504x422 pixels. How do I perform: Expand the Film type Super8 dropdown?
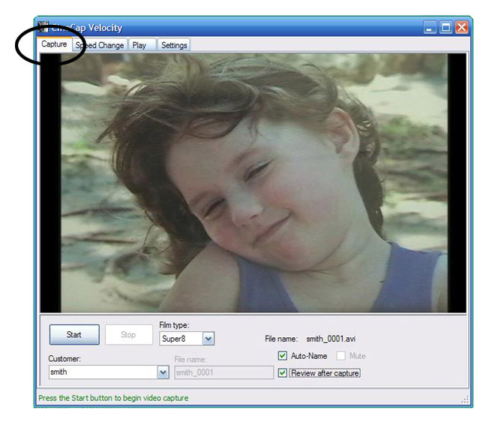click(208, 339)
